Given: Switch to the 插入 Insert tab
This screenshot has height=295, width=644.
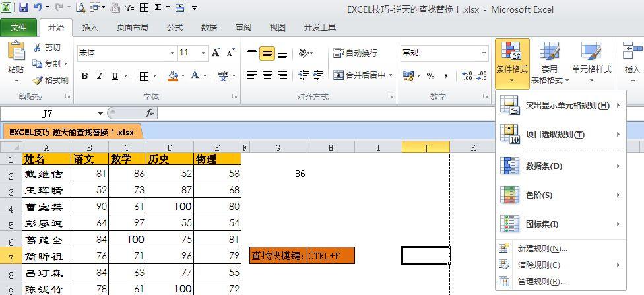Looking at the screenshot, I should click(90, 28).
